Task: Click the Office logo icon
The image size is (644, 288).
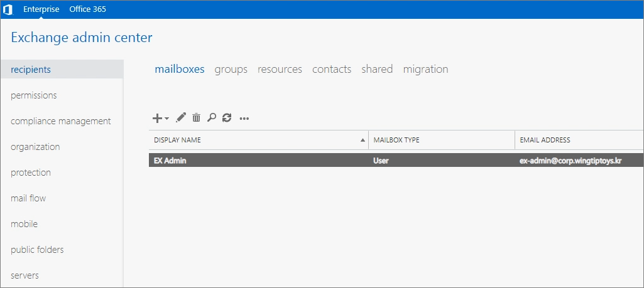Action: [8, 9]
